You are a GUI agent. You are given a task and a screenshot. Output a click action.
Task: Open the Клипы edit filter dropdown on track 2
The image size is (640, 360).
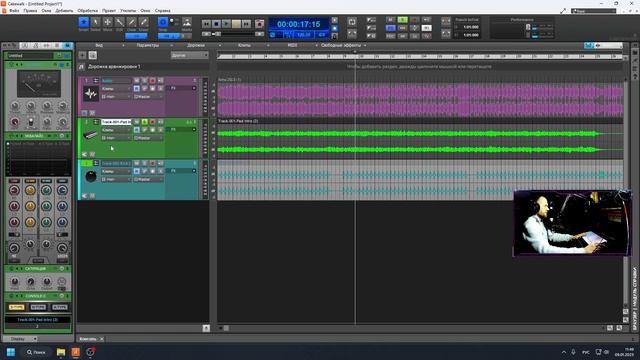[x=116, y=130]
